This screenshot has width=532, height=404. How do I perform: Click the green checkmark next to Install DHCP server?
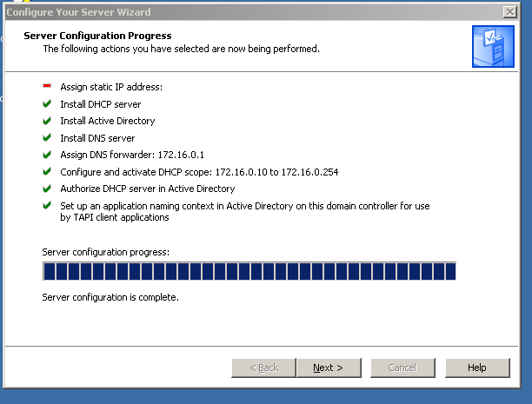pyautogui.click(x=47, y=104)
